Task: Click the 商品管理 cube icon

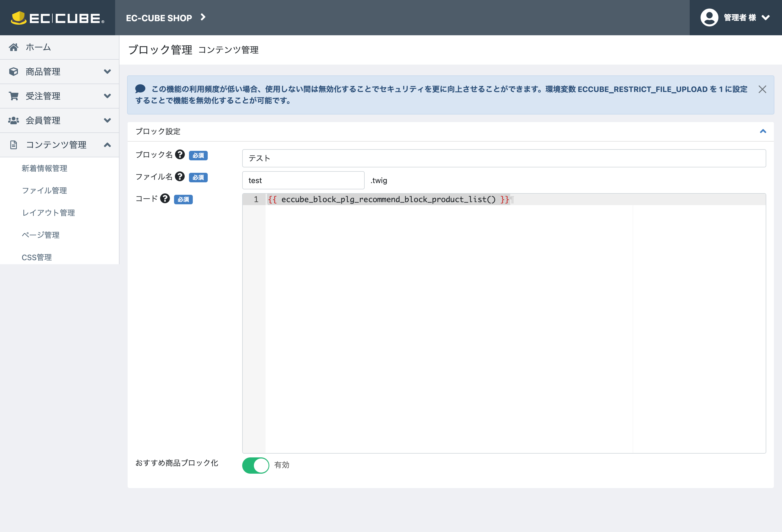Action: 14,72
